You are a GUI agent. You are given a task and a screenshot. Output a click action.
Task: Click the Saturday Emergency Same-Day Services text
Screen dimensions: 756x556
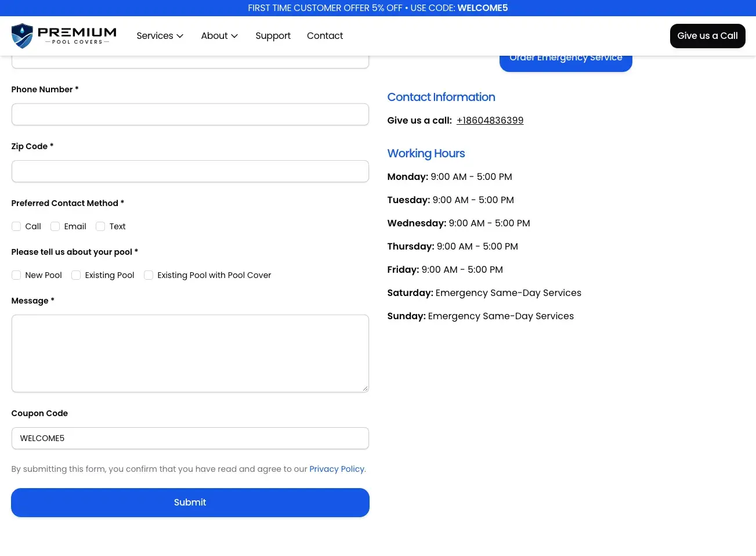click(x=484, y=293)
